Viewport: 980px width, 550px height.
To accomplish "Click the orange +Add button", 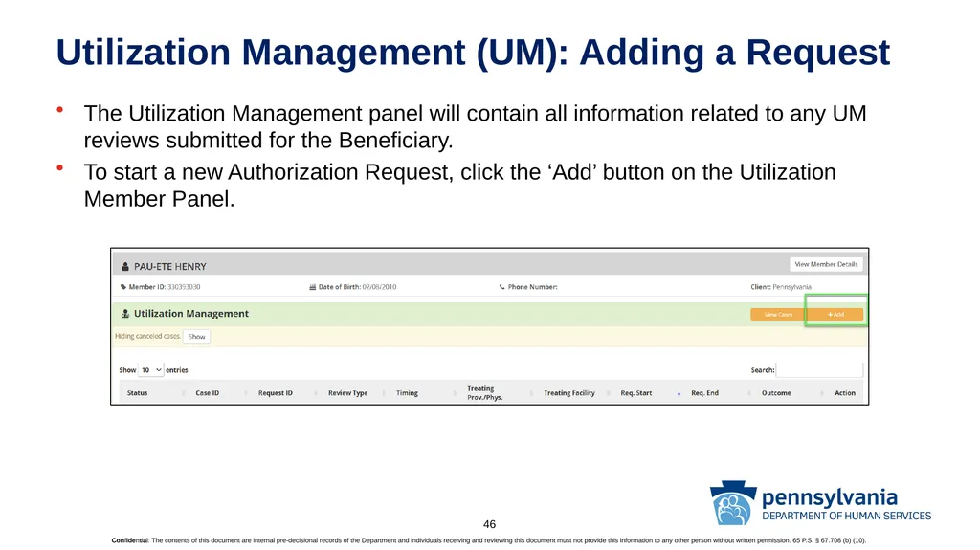I will pyautogui.click(x=835, y=315).
